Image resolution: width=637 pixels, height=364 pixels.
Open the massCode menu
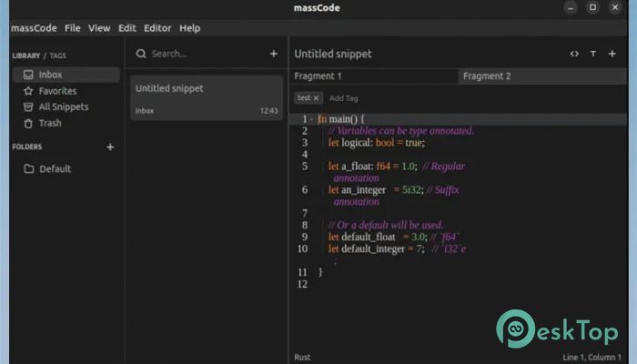[x=35, y=28]
